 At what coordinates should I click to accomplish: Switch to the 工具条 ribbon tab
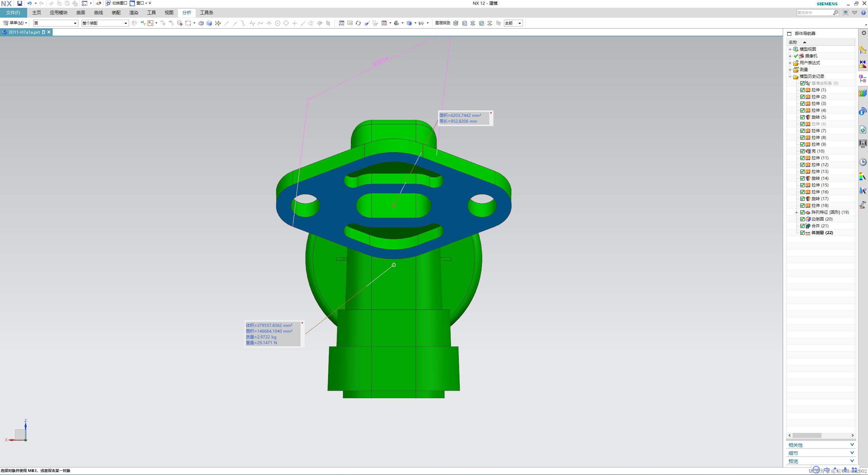pyautogui.click(x=206, y=13)
